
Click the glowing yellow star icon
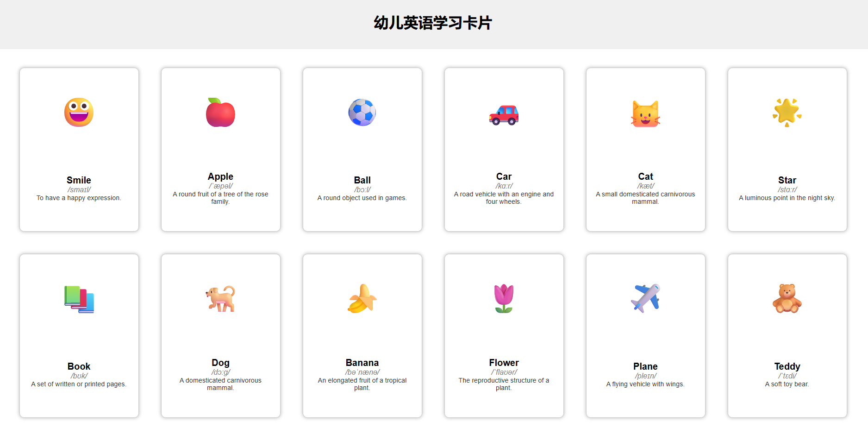(x=787, y=113)
